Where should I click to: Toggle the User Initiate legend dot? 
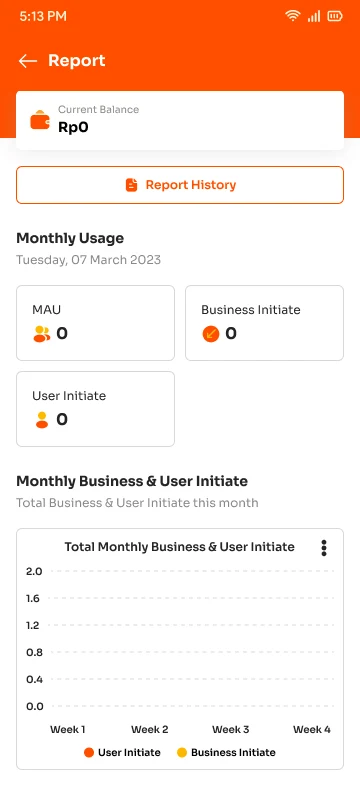click(x=89, y=753)
